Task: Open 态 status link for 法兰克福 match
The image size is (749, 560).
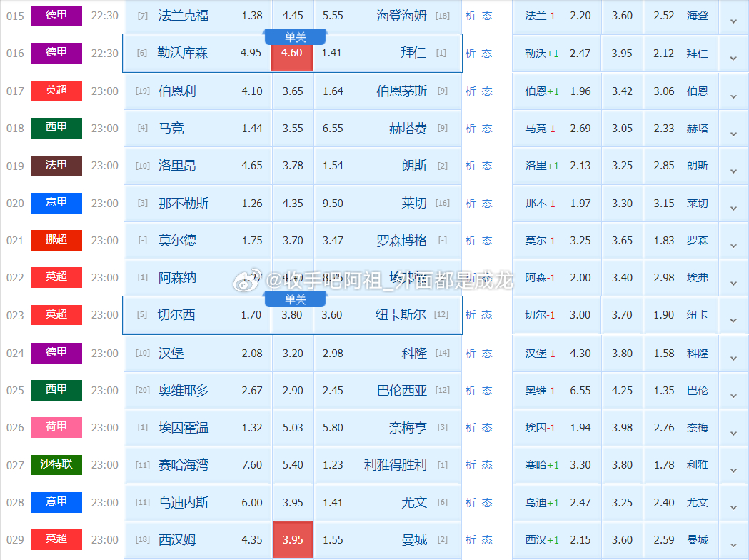Action: [487, 16]
